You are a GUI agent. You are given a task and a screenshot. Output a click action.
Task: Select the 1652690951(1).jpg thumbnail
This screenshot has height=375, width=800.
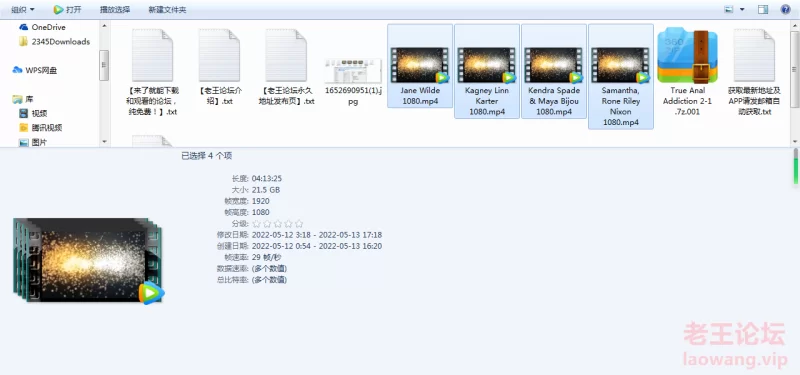click(353, 71)
